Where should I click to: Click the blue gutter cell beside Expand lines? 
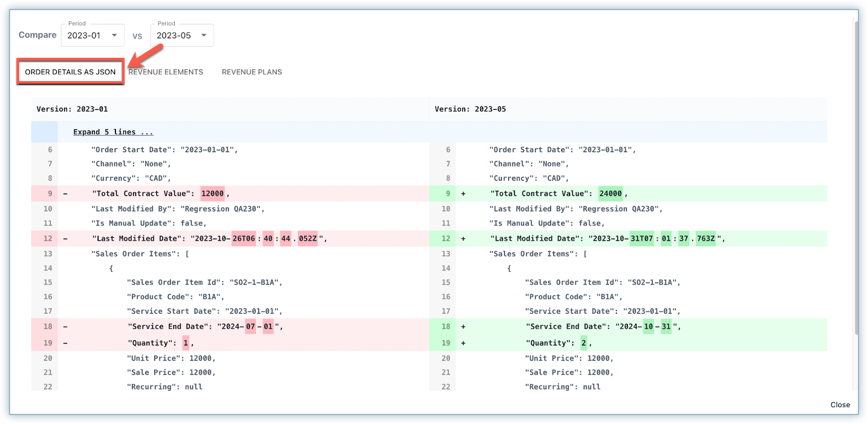(45, 132)
